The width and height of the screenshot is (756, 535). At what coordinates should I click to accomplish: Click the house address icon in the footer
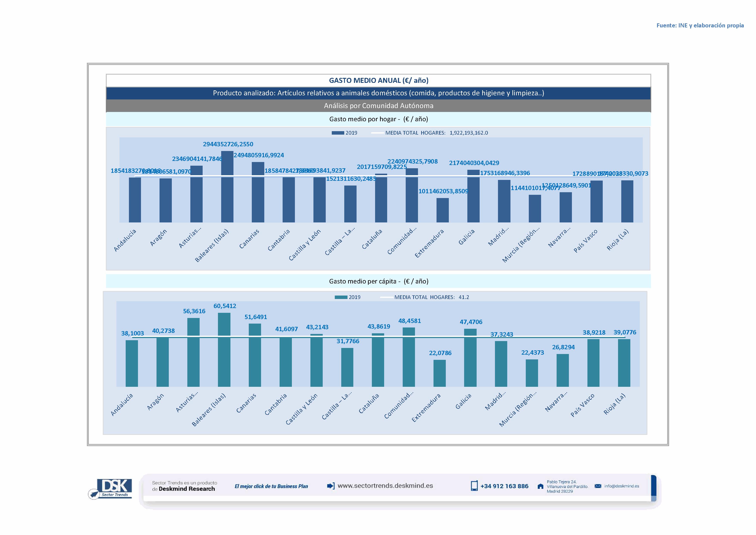540,486
